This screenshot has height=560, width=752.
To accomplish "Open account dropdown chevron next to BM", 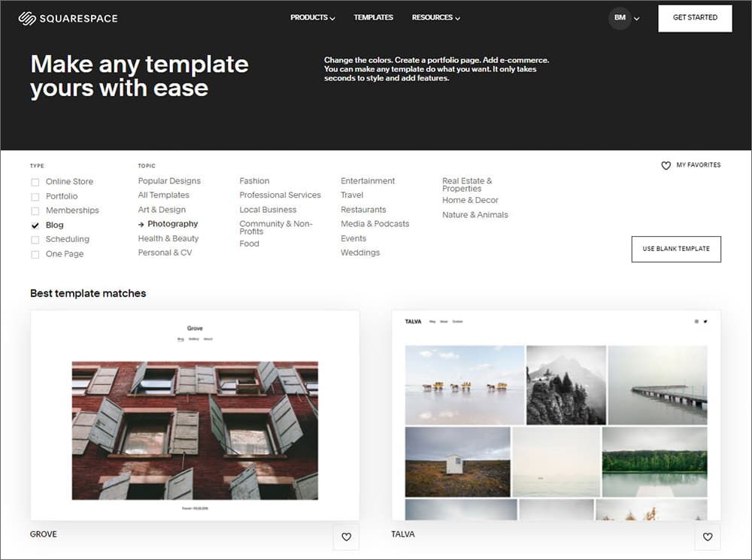I will click(636, 19).
